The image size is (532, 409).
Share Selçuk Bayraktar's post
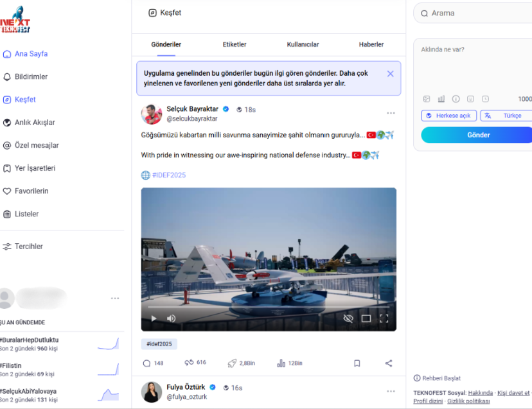coord(389,363)
